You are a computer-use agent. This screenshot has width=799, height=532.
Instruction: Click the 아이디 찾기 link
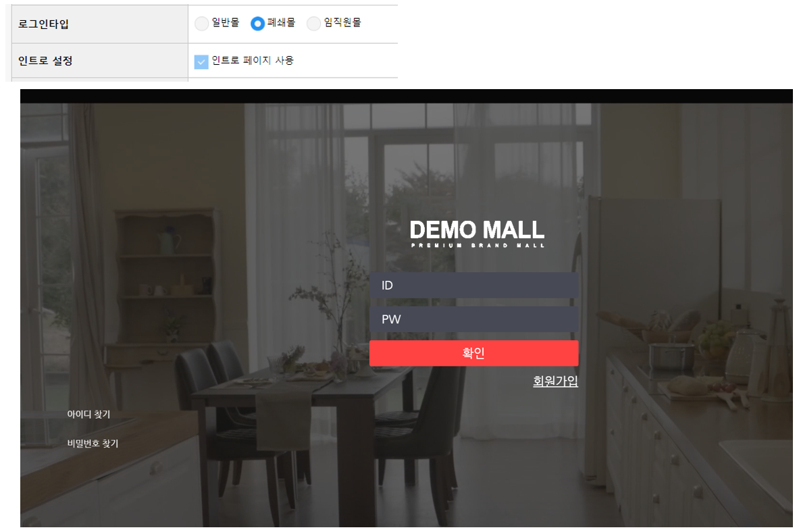[x=88, y=415]
